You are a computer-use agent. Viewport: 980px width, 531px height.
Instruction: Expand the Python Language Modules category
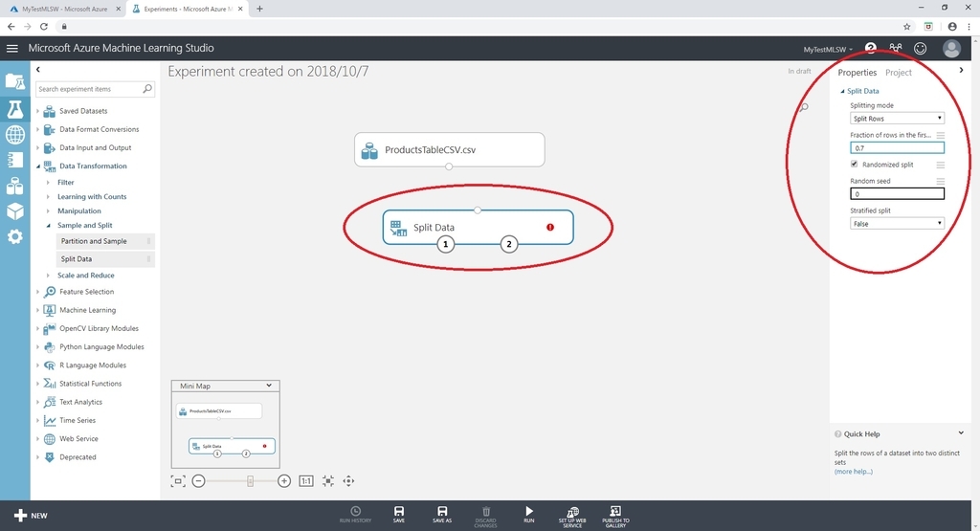37,346
